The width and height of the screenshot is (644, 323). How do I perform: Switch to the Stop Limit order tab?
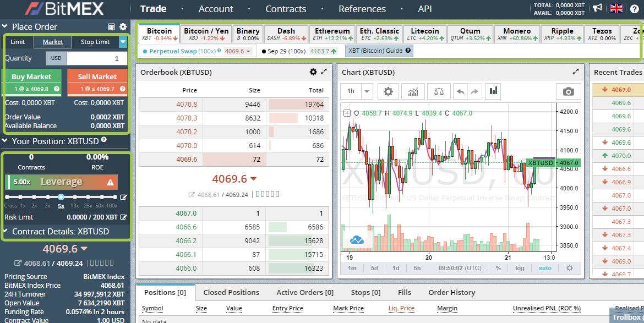[x=95, y=42]
